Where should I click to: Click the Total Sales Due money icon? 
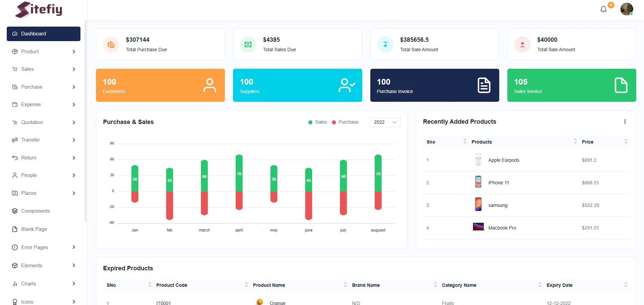pyautogui.click(x=248, y=44)
